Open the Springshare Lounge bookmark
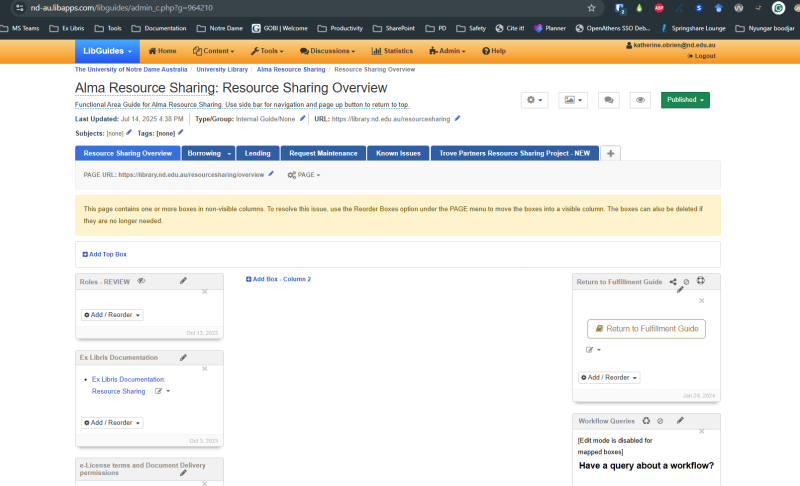Image resolution: width=800 pixels, height=486 pixels. click(x=693, y=28)
